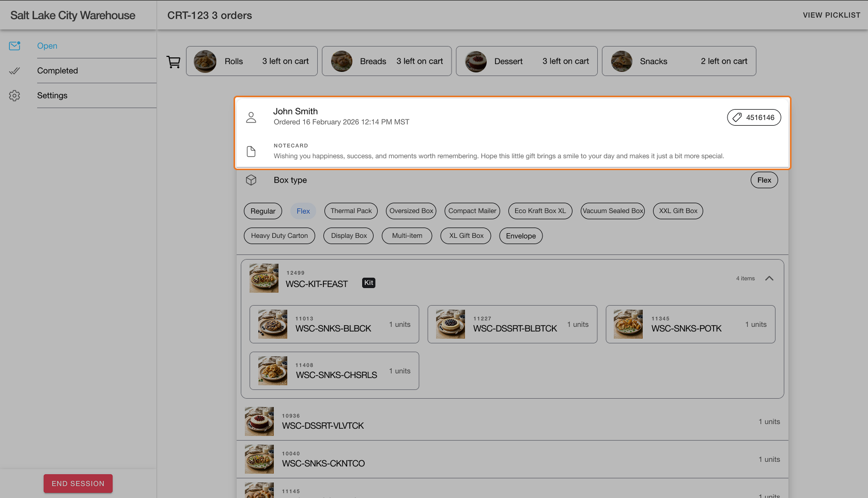Screen dimensions: 868x498
Task: Click the shopping cart icon
Action: (174, 62)
